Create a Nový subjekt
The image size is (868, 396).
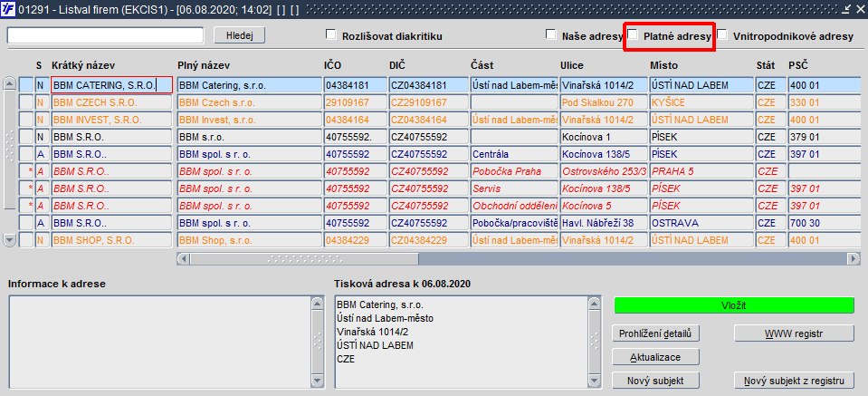(656, 381)
